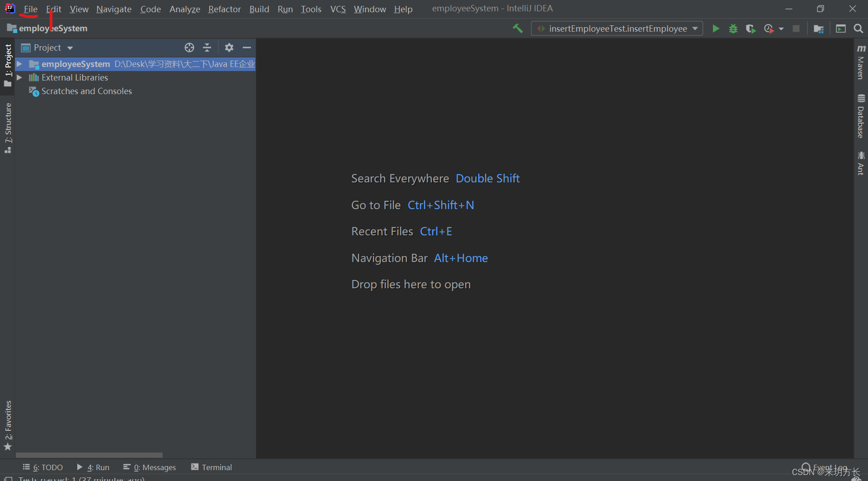Open the File menu

click(31, 9)
